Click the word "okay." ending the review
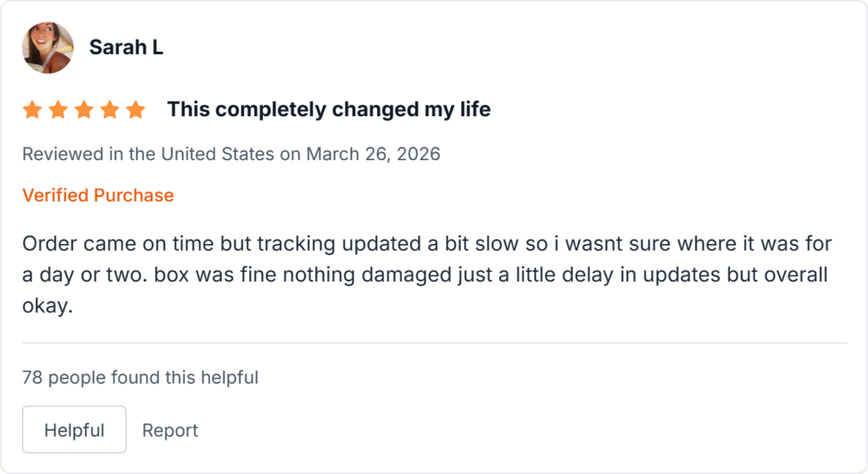This screenshot has width=868, height=474. tap(48, 306)
